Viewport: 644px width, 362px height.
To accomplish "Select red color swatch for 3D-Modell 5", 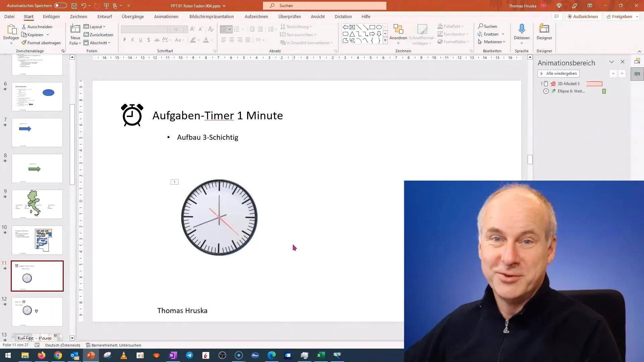I will click(594, 83).
